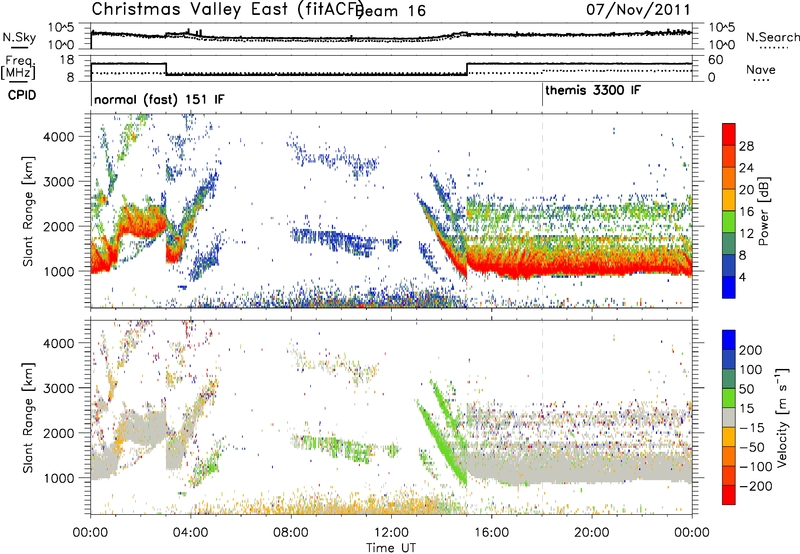The width and height of the screenshot is (800, 554).
Task: Click the 08:00 time tick label
Action: point(291,533)
